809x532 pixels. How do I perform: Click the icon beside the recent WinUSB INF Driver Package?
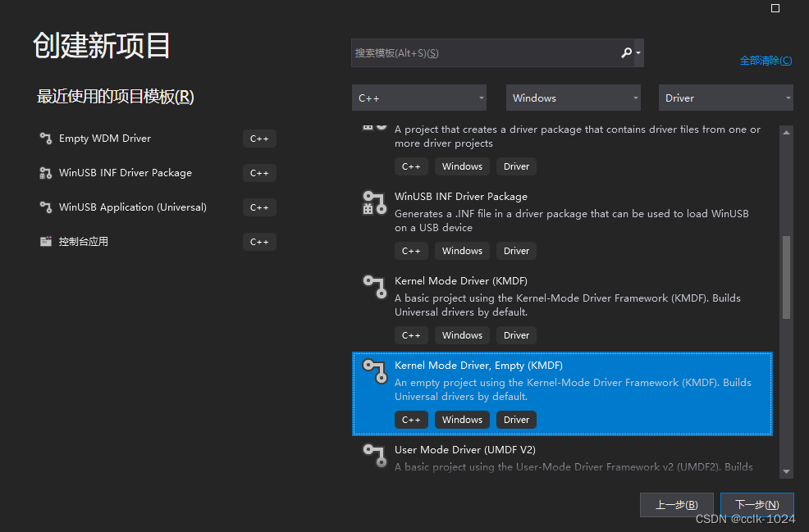(x=46, y=173)
